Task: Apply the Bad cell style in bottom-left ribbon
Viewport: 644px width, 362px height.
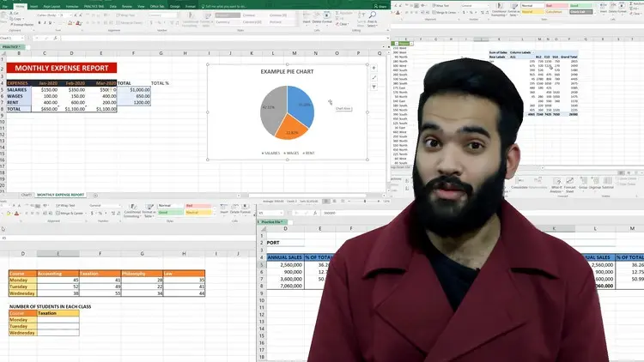Action: (198, 205)
